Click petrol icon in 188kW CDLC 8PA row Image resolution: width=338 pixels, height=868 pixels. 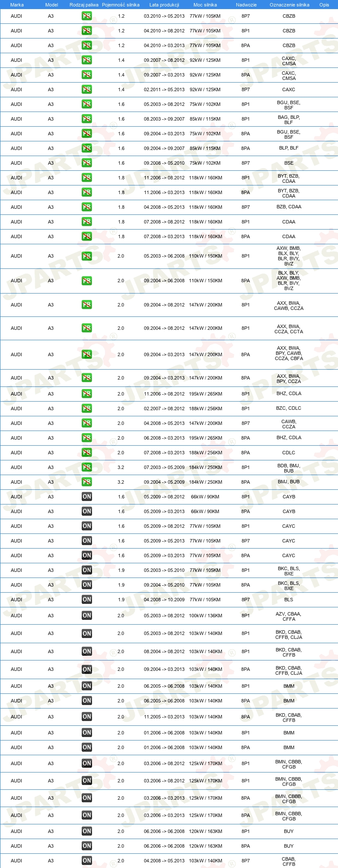pyautogui.click(x=87, y=453)
